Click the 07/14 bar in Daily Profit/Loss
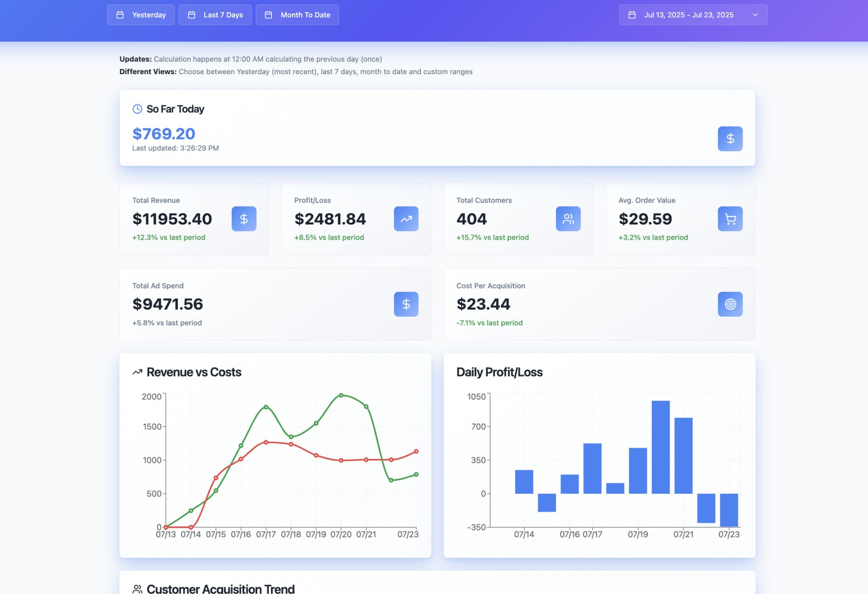The width and height of the screenshot is (868, 594). 524,482
